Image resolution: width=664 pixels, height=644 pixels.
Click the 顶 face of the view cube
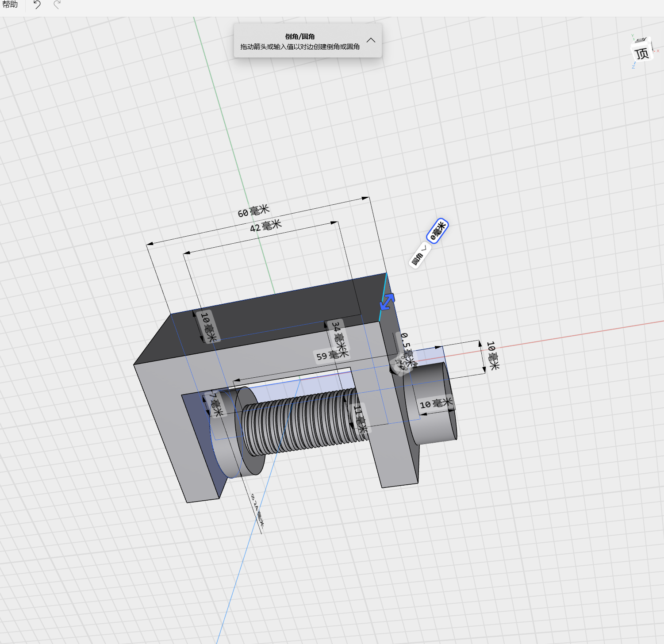click(642, 54)
